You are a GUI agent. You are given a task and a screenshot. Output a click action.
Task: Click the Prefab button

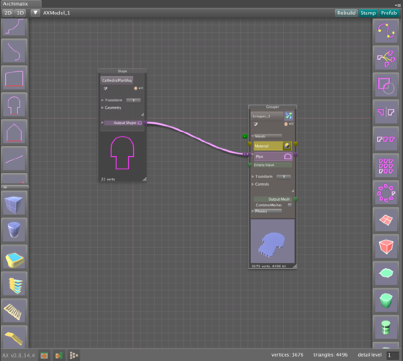pyautogui.click(x=389, y=13)
